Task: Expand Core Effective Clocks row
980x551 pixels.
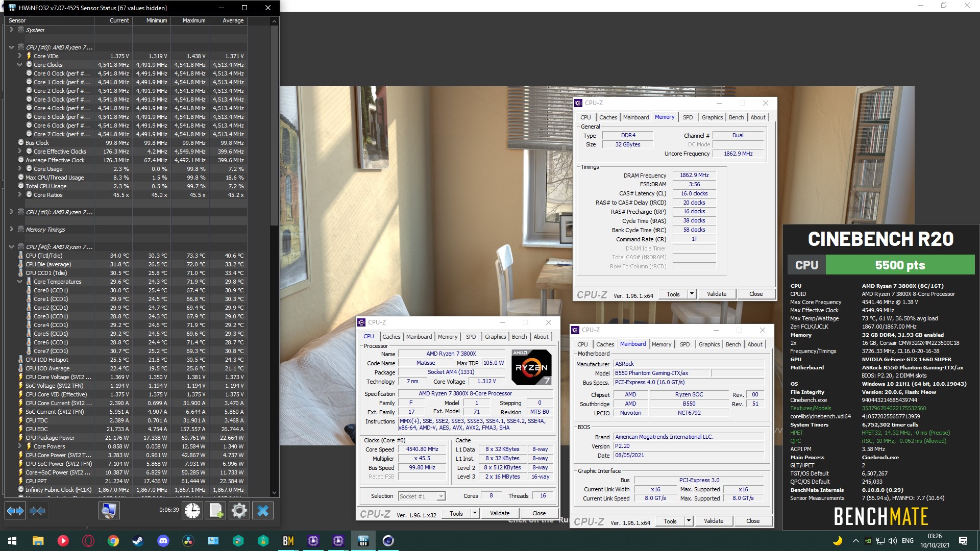Action: [x=19, y=152]
